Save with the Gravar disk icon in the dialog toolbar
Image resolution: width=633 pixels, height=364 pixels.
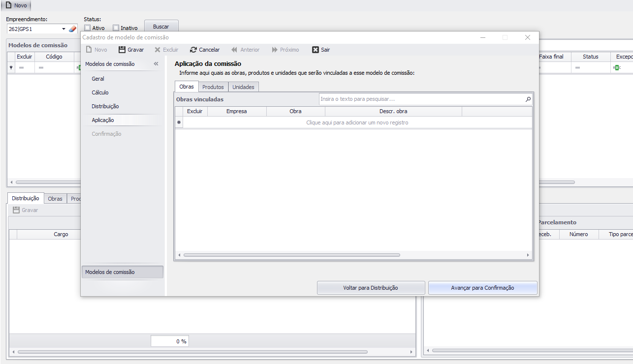point(122,50)
